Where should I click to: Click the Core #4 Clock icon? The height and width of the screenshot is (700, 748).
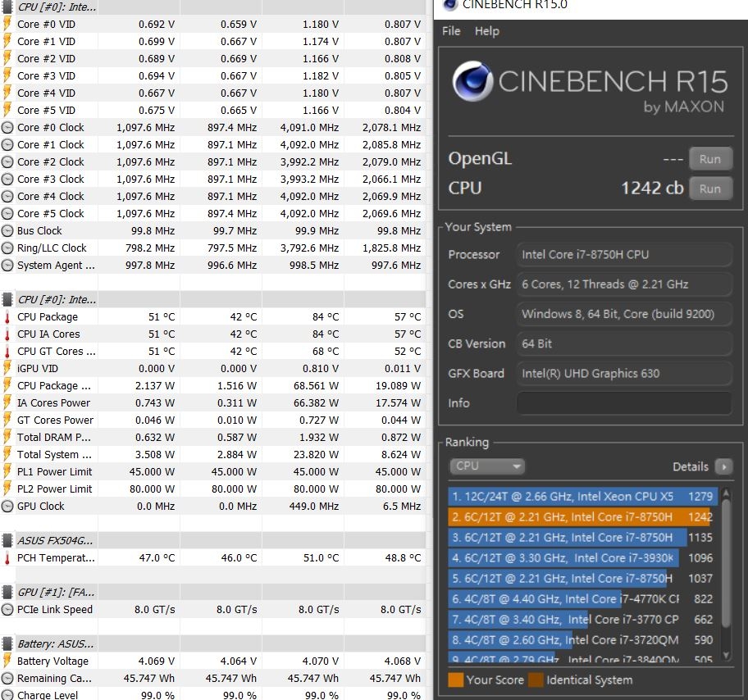[x=7, y=196]
